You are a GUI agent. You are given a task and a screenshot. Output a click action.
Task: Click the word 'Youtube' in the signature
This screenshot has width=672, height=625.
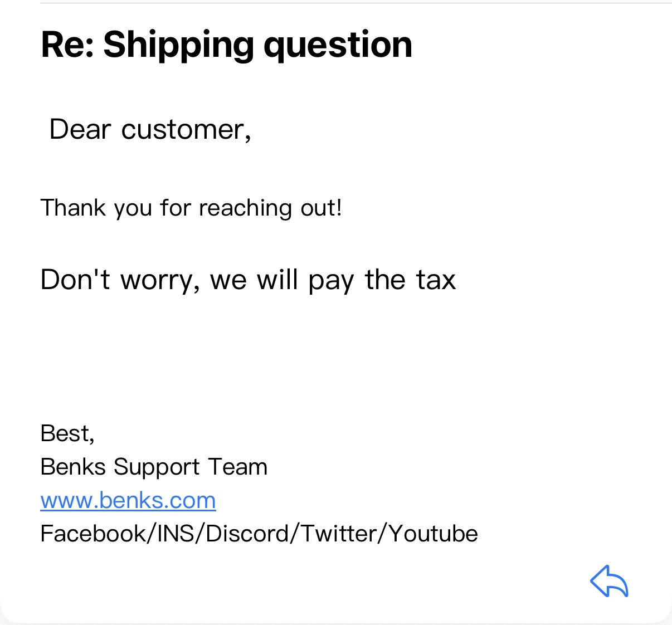click(x=434, y=534)
